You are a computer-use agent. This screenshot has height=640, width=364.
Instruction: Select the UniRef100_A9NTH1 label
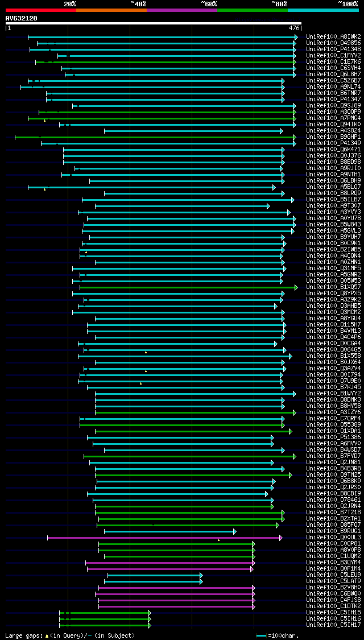pos(333,174)
